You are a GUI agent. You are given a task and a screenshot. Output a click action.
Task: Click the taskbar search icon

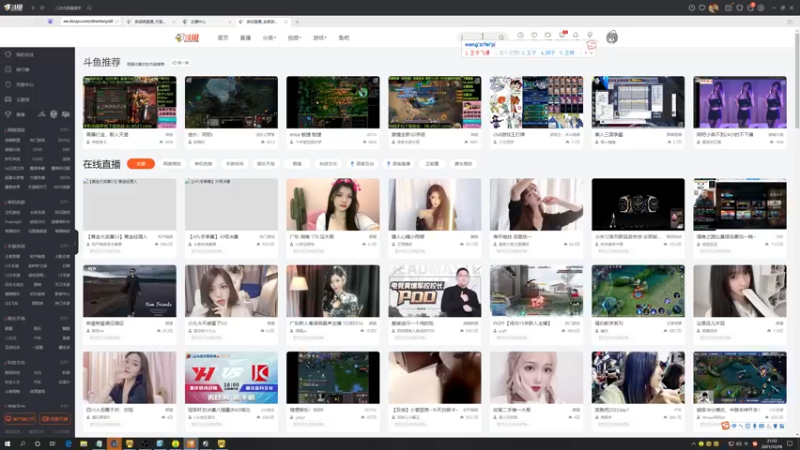click(x=22, y=444)
